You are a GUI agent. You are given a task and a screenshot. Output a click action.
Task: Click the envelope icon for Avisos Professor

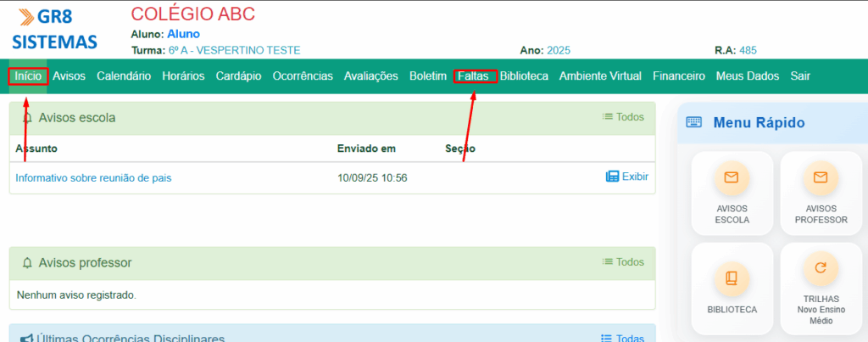(x=820, y=178)
